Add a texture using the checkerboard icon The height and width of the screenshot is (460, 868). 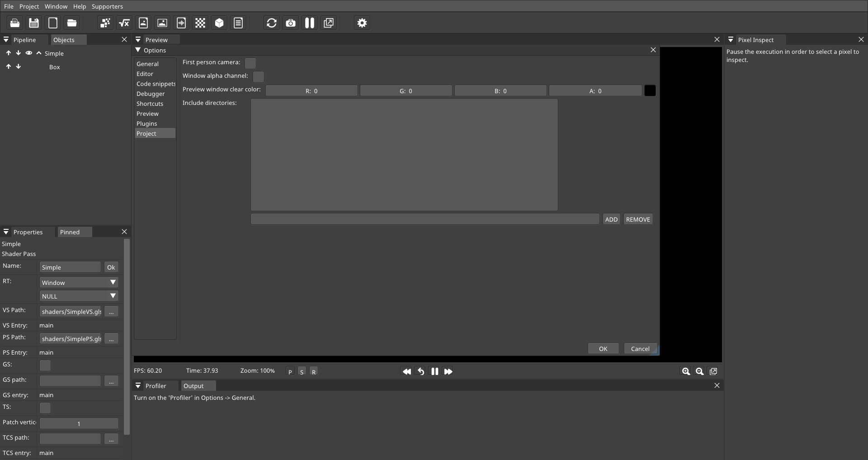(x=200, y=23)
